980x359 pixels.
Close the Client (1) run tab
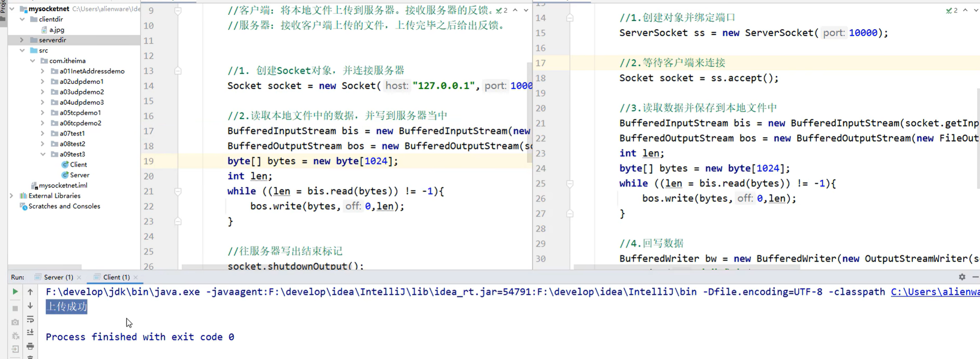click(x=136, y=277)
